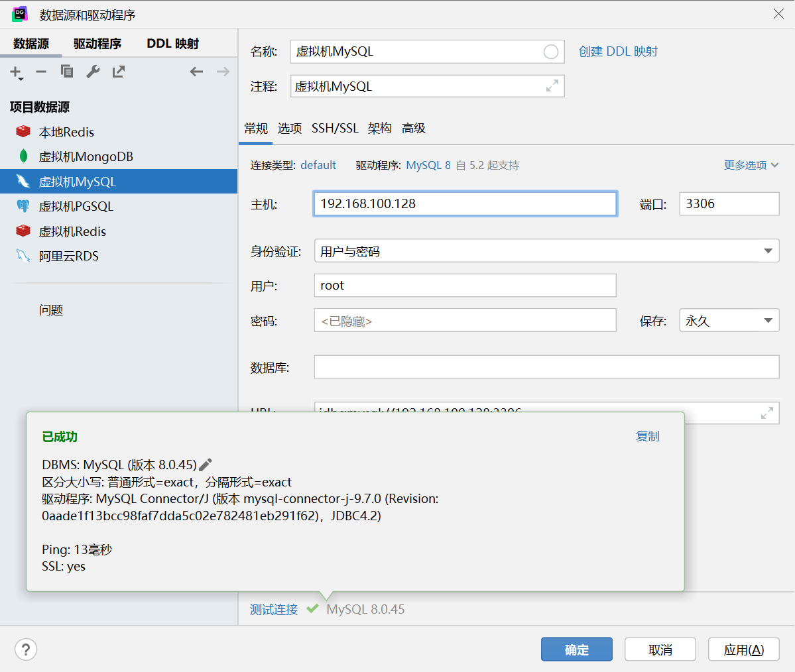The image size is (795, 672).
Task: Select 本地Redis data source
Action: pyautogui.click(x=119, y=132)
